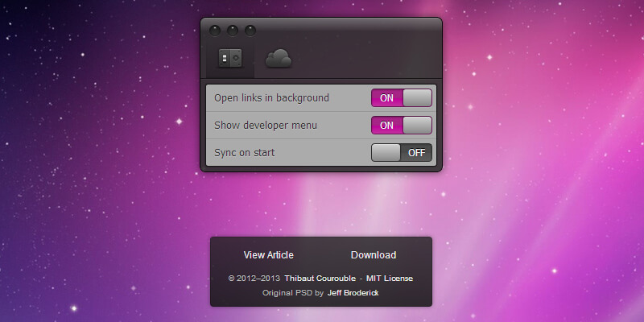Enable the Sync on start switch
This screenshot has height=322, width=644.
click(x=402, y=153)
